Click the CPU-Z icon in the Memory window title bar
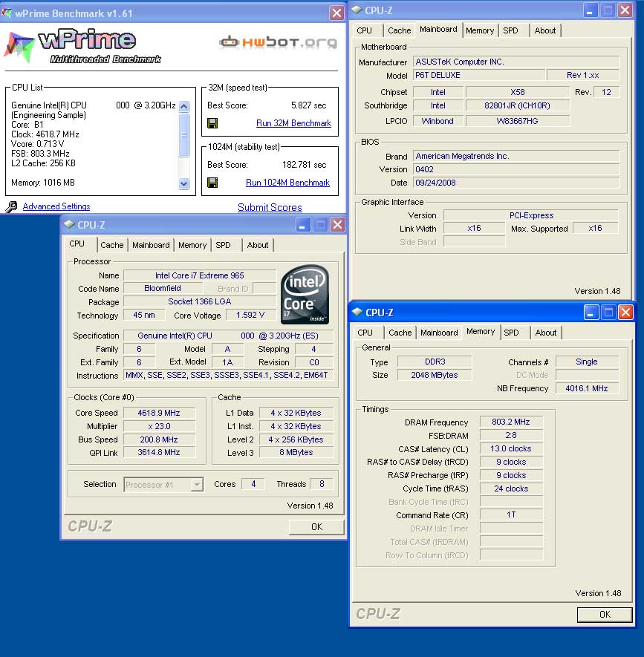 [x=357, y=312]
